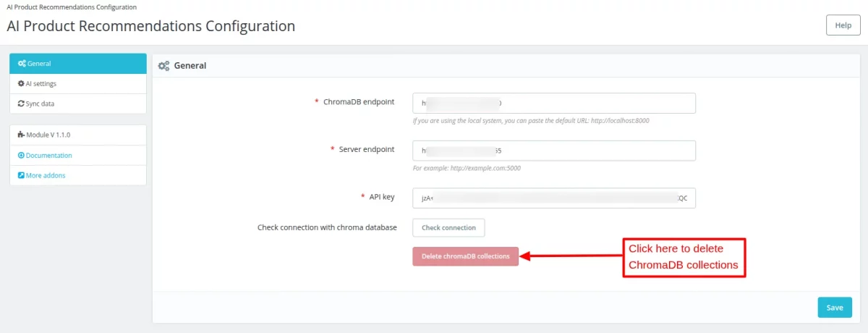Select the API key input field
This screenshot has width=868, height=333.
pyautogui.click(x=554, y=198)
